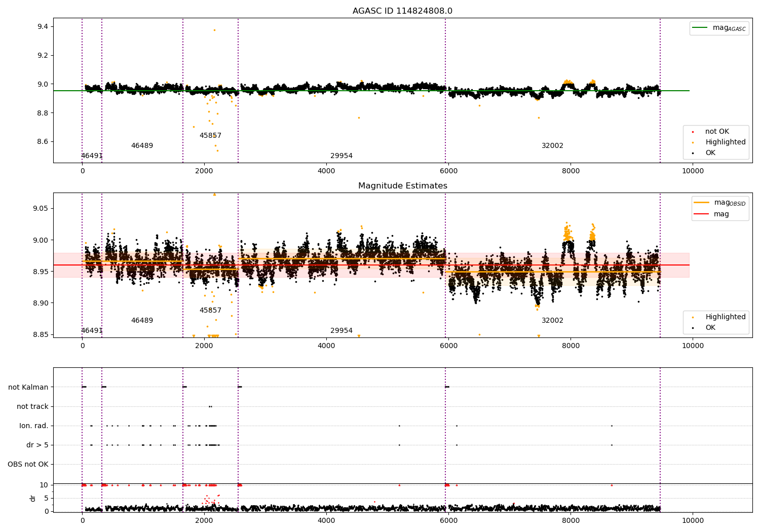This screenshot has height=532, width=760.
Task: Click the 'Magnitude Estimates' plot title
Action: [x=402, y=186]
